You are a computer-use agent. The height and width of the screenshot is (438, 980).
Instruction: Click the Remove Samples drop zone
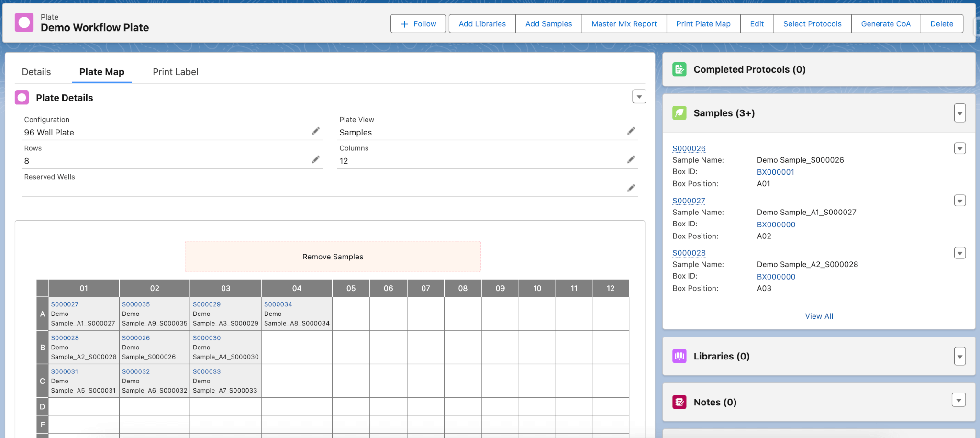click(333, 257)
